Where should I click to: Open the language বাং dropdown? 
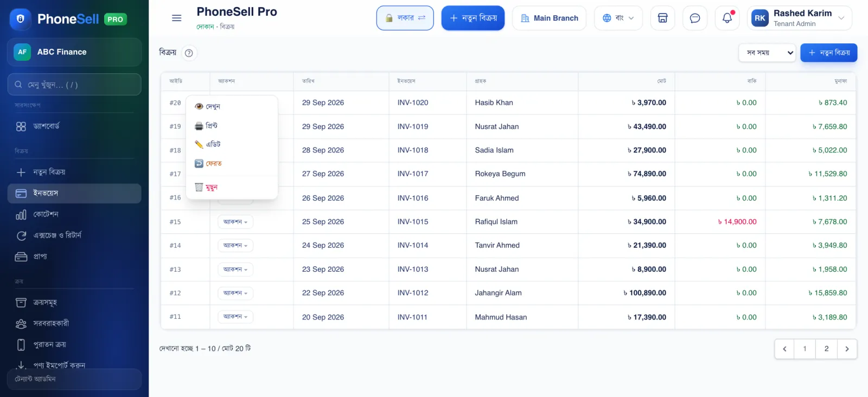tap(618, 18)
